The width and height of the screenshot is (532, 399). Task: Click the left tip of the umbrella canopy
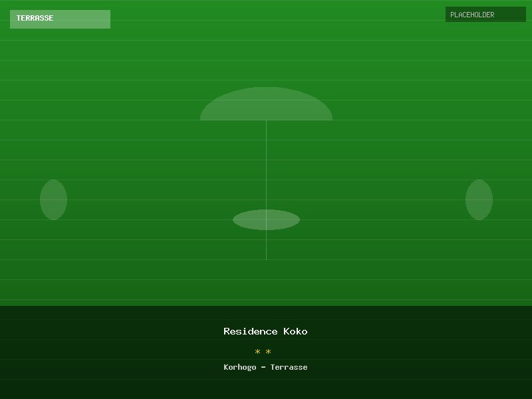[202, 118]
